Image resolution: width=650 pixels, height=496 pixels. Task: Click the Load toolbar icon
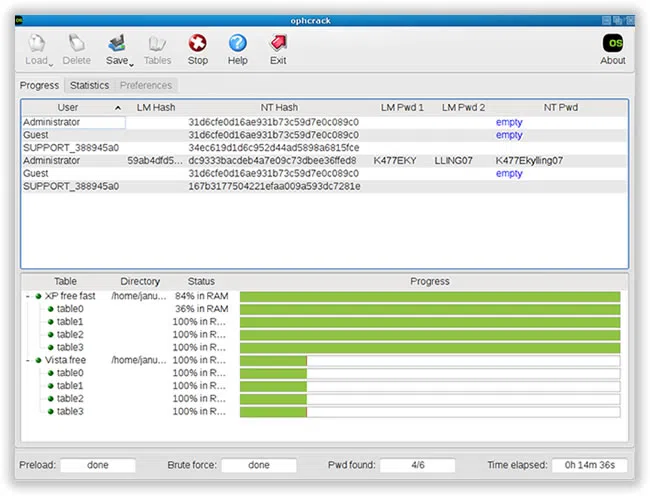point(37,44)
